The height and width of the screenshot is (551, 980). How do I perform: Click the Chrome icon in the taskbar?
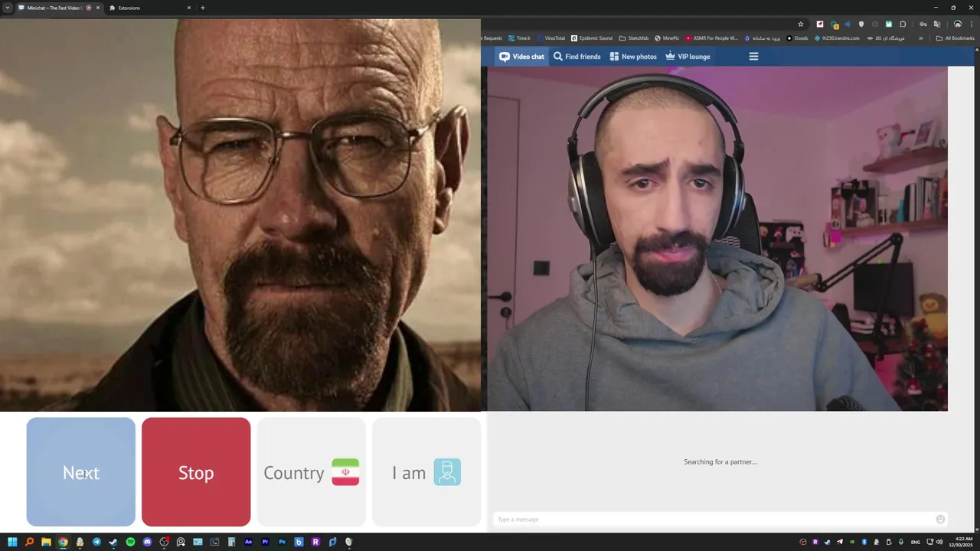pyautogui.click(x=63, y=542)
